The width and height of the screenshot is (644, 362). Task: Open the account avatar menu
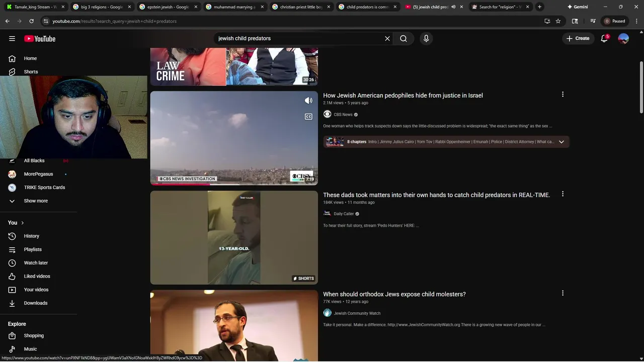623,39
